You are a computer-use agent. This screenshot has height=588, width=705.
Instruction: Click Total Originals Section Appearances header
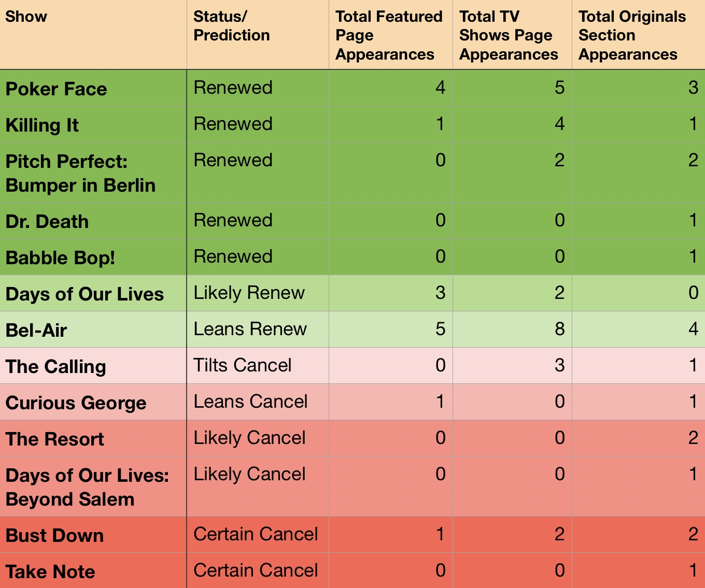[x=639, y=35]
